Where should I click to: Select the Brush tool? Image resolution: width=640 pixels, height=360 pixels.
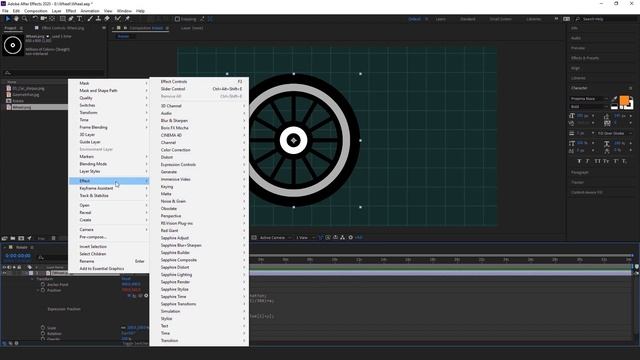tap(90, 19)
